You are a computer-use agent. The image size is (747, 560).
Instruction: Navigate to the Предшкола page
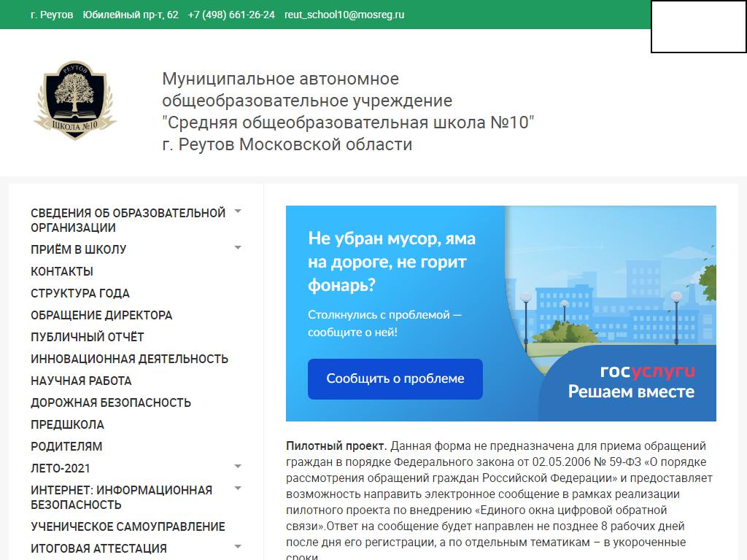click(67, 424)
